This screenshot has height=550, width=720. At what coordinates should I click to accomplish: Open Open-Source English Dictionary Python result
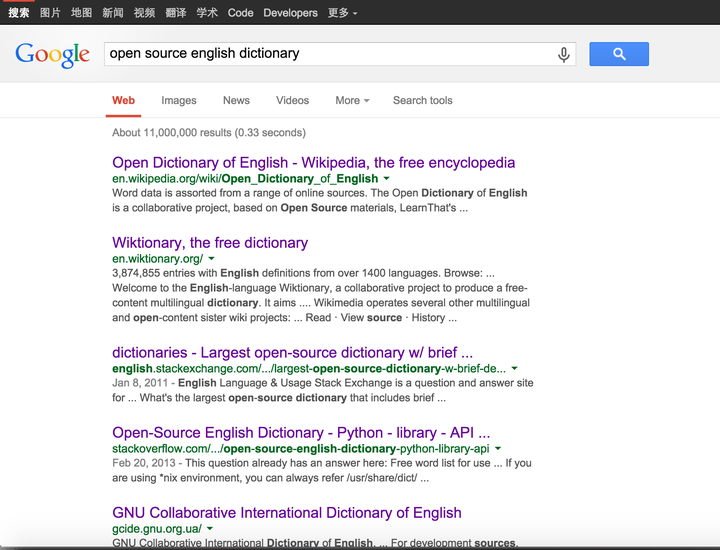pos(301,432)
